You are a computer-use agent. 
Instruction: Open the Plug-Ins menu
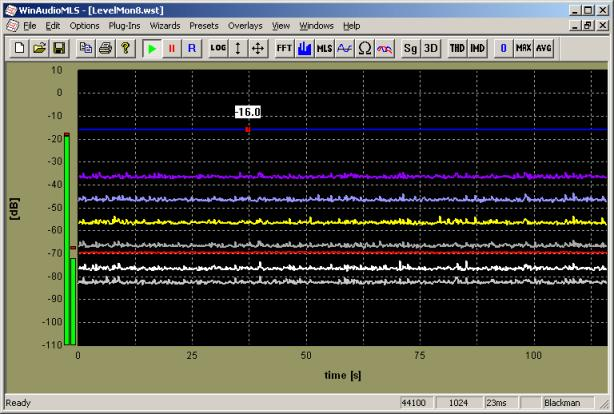pyautogui.click(x=124, y=24)
